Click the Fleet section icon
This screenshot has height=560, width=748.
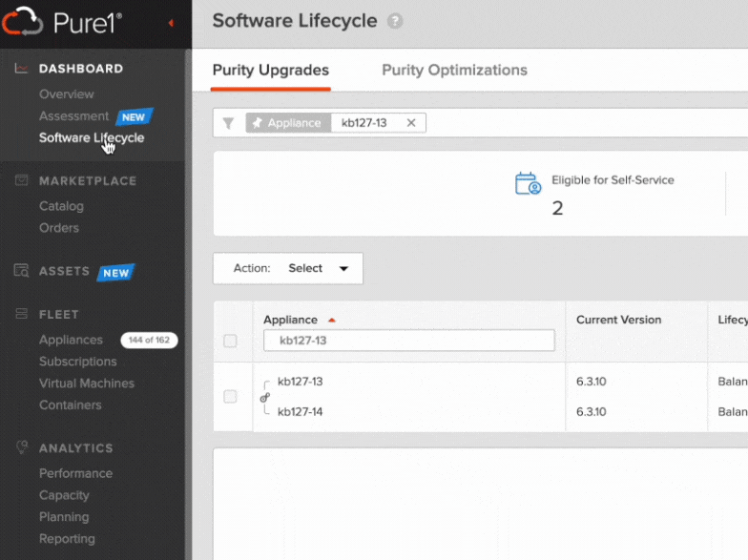(x=21, y=314)
